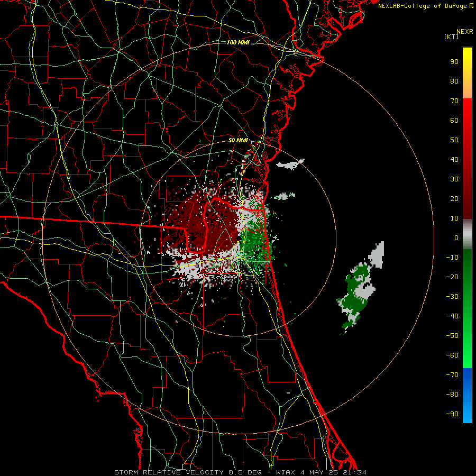Pick the gray zero-velocity segment of the color bar
The width and height of the screenshot is (476, 476).
click(467, 234)
